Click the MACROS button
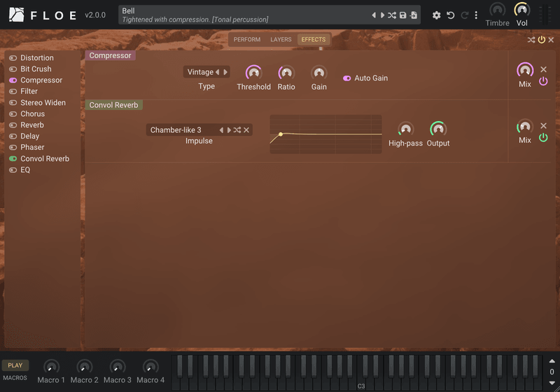Image resolution: width=560 pixels, height=392 pixels. click(15, 378)
